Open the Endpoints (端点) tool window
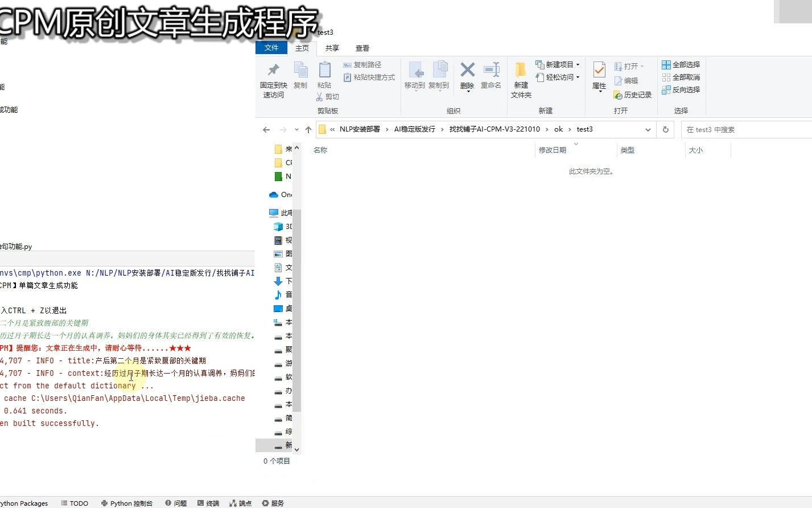 pos(241,503)
